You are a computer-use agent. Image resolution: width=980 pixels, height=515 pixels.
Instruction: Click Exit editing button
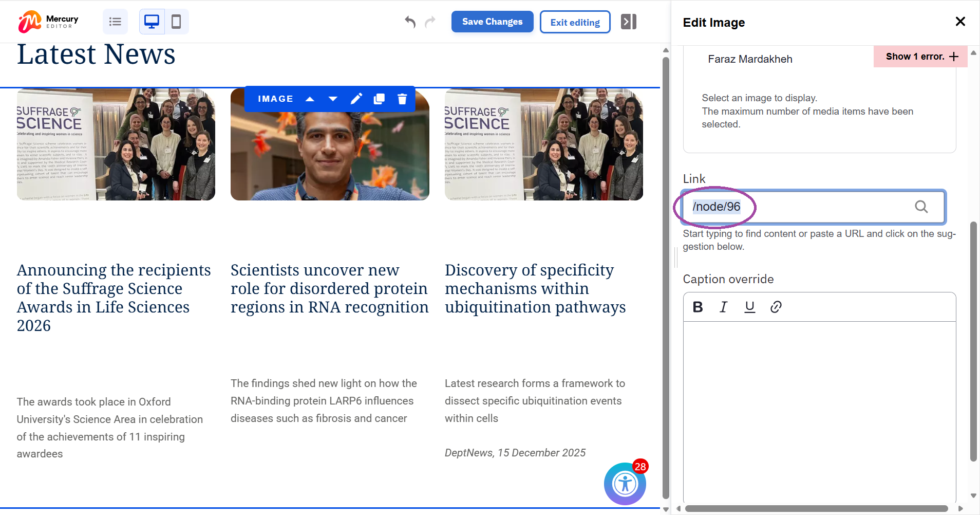point(575,22)
